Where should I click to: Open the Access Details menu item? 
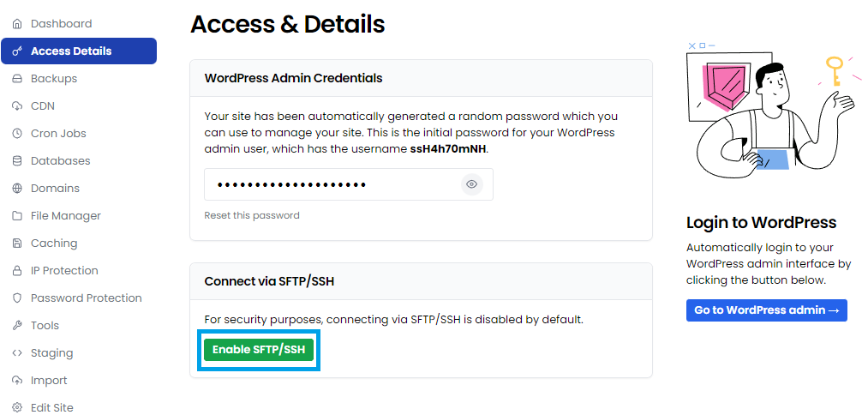(79, 51)
